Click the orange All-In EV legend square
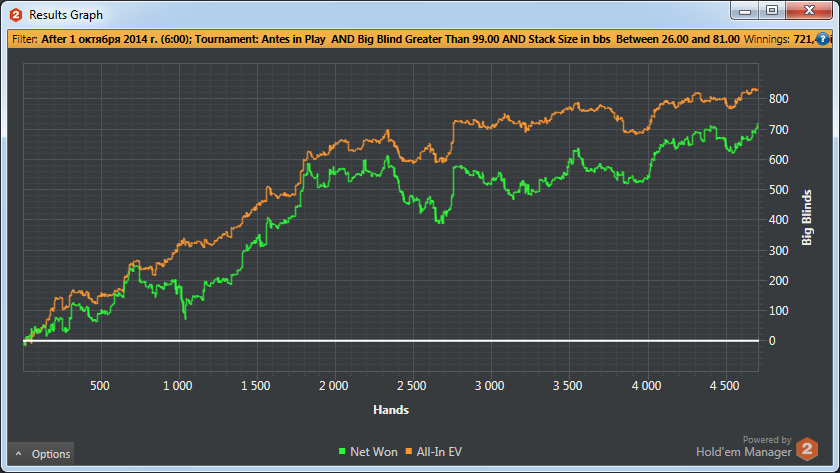The image size is (840, 473). [x=410, y=453]
